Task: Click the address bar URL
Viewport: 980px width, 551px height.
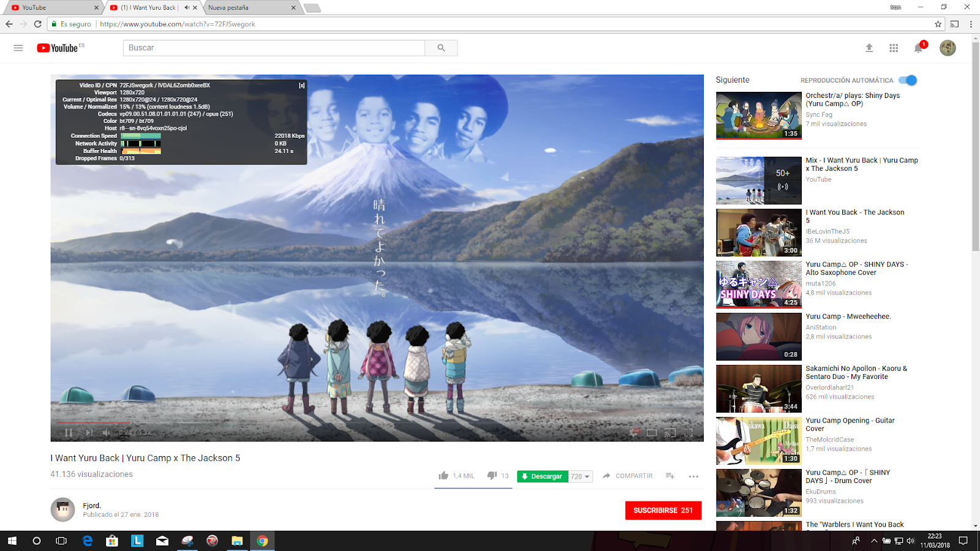Action: [x=178, y=24]
